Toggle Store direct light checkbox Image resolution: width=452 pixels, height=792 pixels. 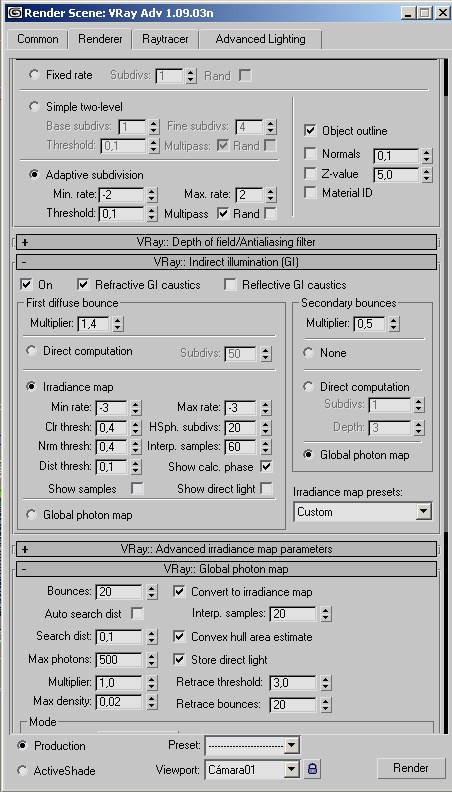pos(179,659)
